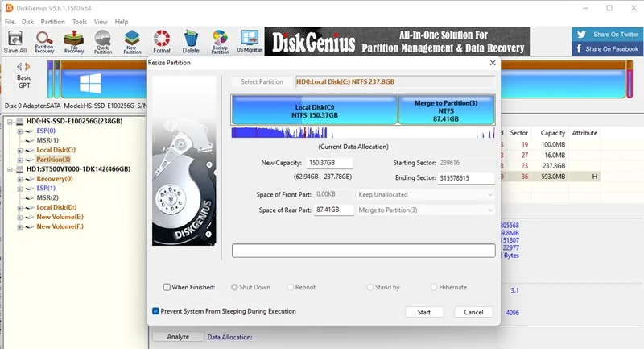Click the HD1 disk drive icon in tree
Viewport: 644px width, 349px height.
point(19,169)
